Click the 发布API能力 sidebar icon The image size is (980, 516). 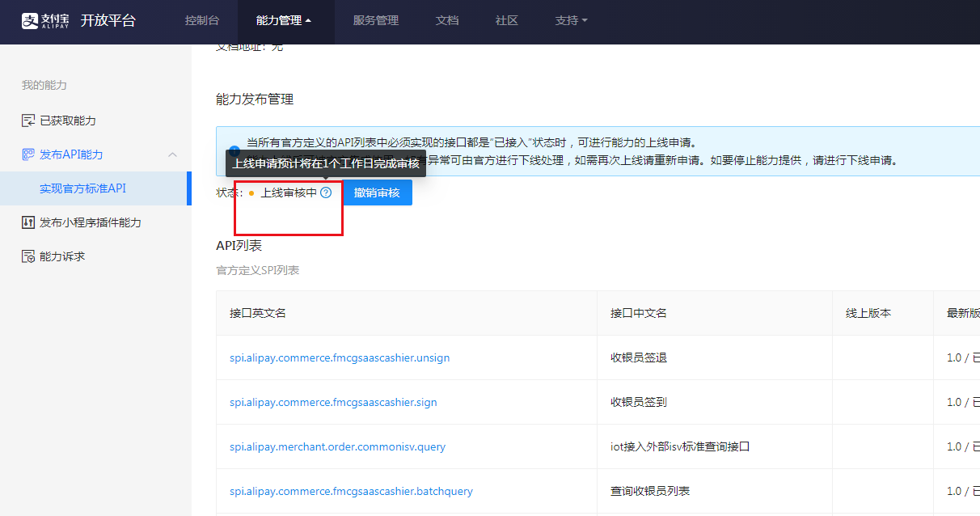click(28, 154)
